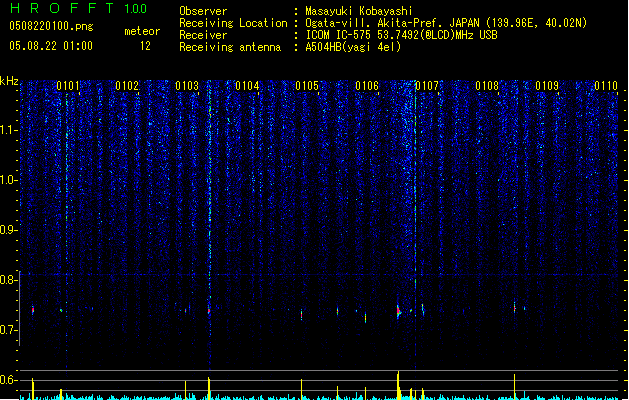Click the tallest yellow power spike before 0107

pos(398,385)
